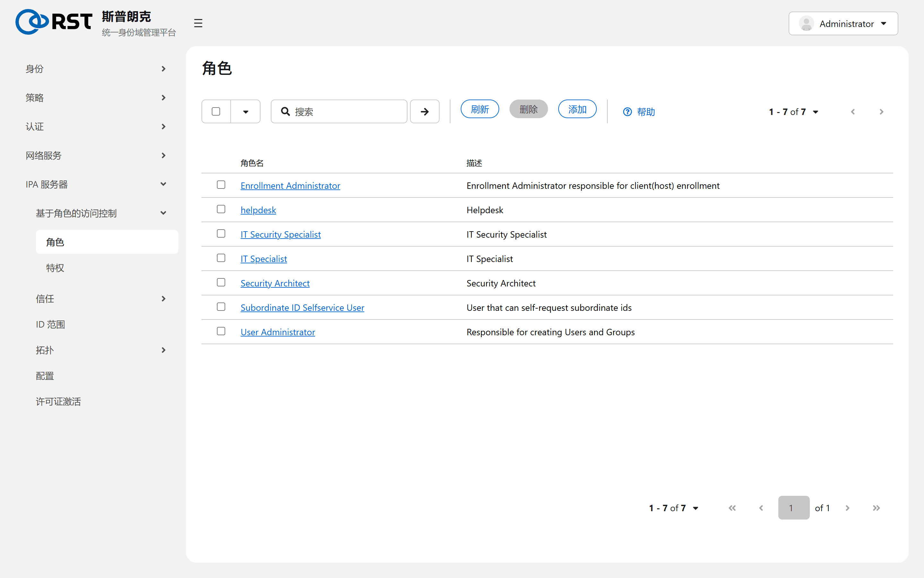Click the 添加 add button
Image resolution: width=924 pixels, height=578 pixels.
coord(577,109)
